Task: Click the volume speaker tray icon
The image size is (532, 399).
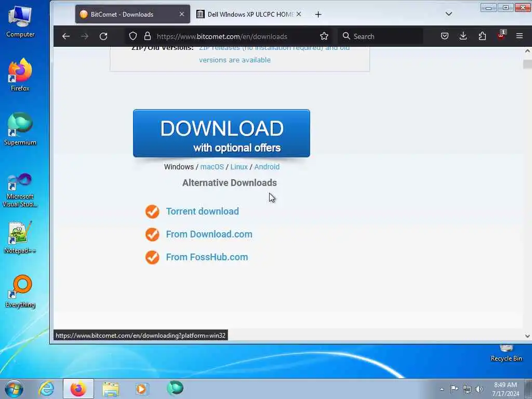Action: tap(479, 389)
